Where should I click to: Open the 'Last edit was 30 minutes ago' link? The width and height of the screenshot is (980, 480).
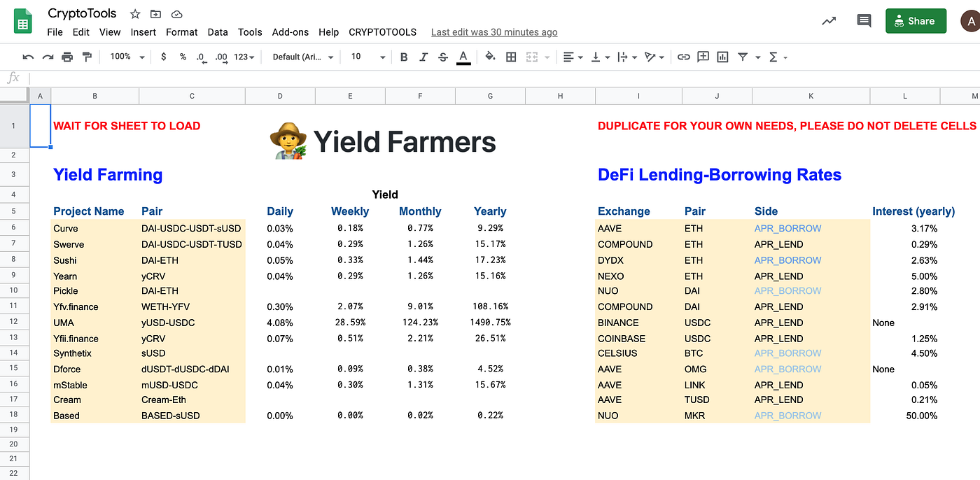tap(494, 32)
